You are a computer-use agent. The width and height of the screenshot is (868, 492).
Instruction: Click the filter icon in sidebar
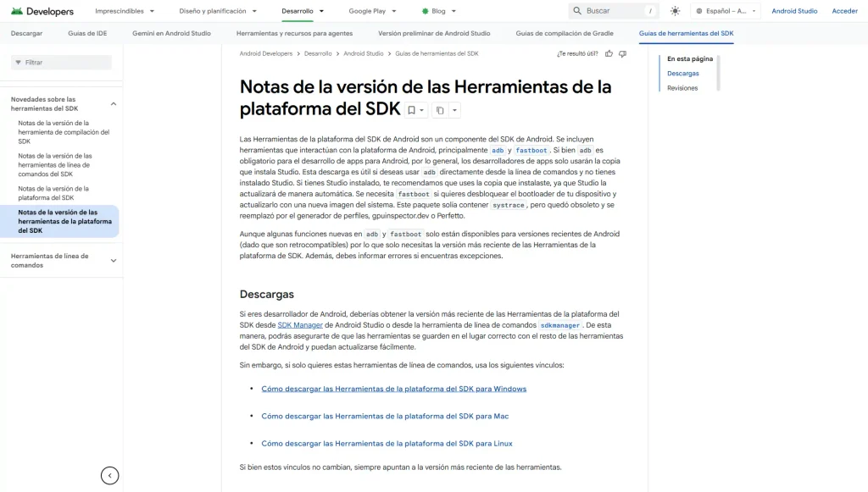[19, 63]
